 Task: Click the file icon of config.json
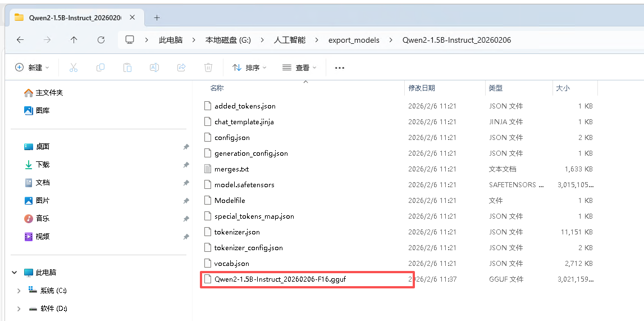click(208, 137)
